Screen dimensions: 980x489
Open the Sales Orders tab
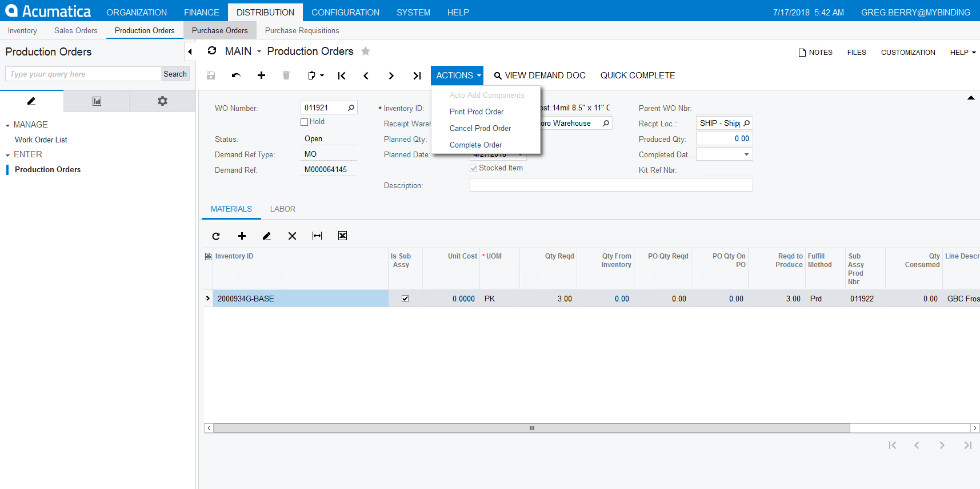pos(76,30)
